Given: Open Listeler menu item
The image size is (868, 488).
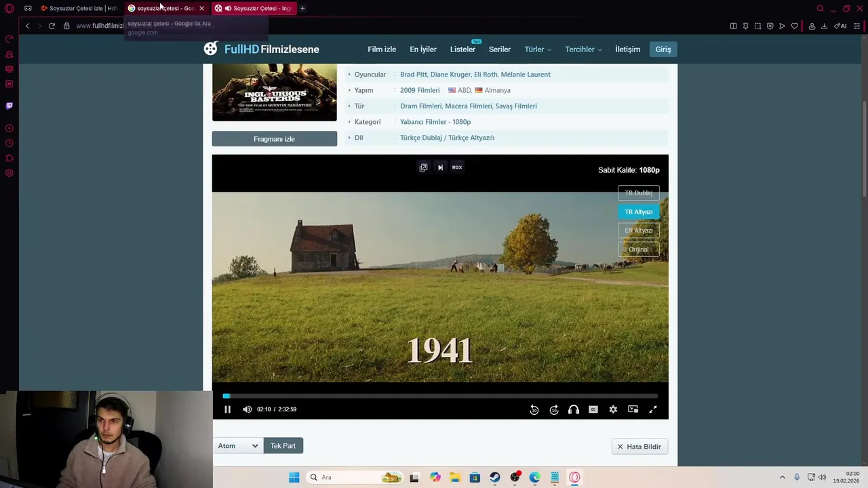Looking at the screenshot, I should [x=462, y=49].
